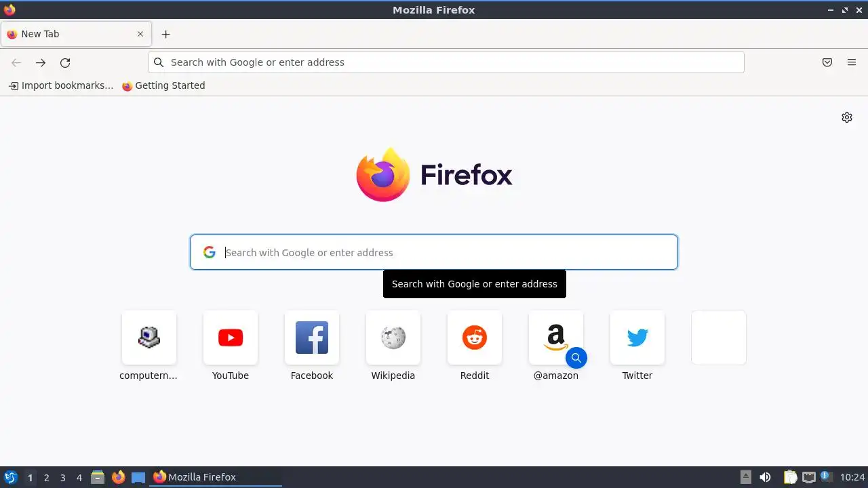The height and width of the screenshot is (488, 868).
Task: Open the YouTube shortcut tile
Action: [231, 338]
